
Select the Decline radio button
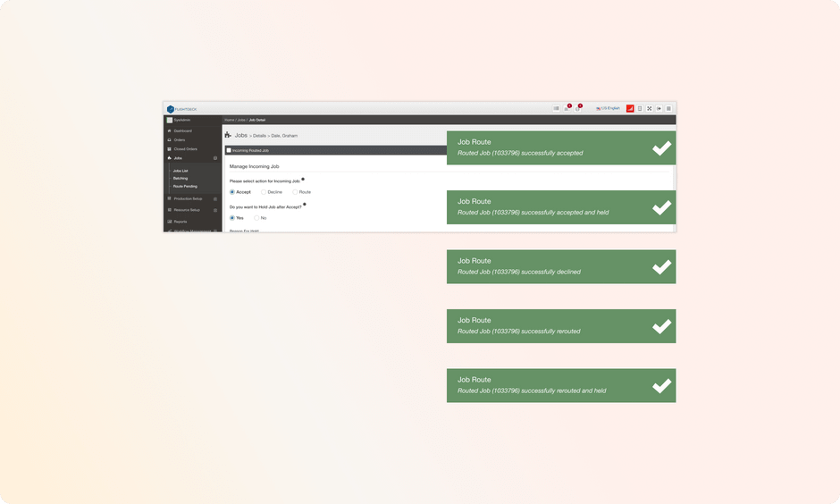click(264, 192)
